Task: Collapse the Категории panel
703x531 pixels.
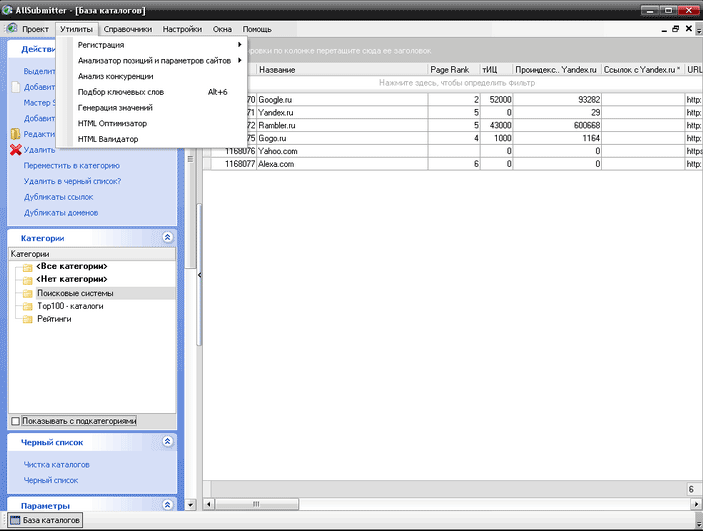Action: click(167, 237)
